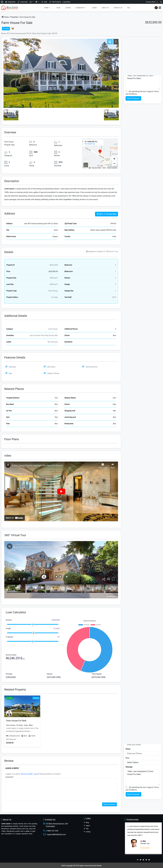Click the Swimming Pool feature checkmark
This screenshot has height=868, width=163.
click(x=83, y=367)
